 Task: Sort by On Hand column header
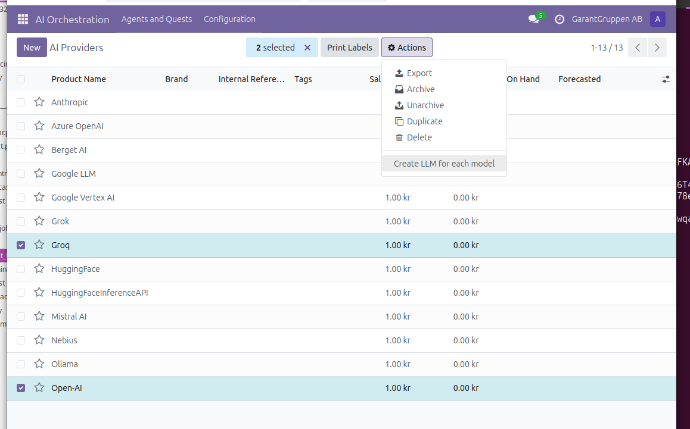[x=523, y=79]
